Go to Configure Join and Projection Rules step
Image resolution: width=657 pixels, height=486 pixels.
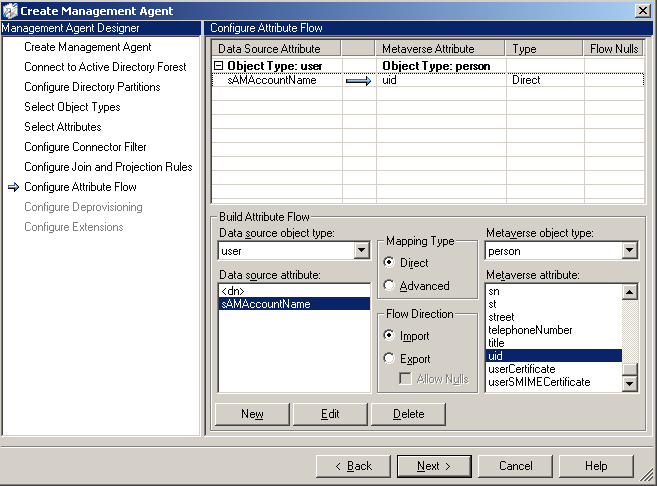pyautogui.click(x=108, y=167)
